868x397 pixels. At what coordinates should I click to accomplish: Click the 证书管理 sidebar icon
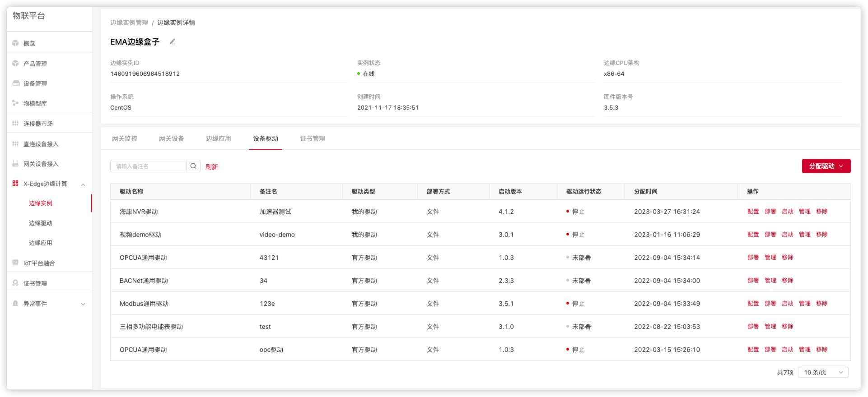(x=16, y=283)
